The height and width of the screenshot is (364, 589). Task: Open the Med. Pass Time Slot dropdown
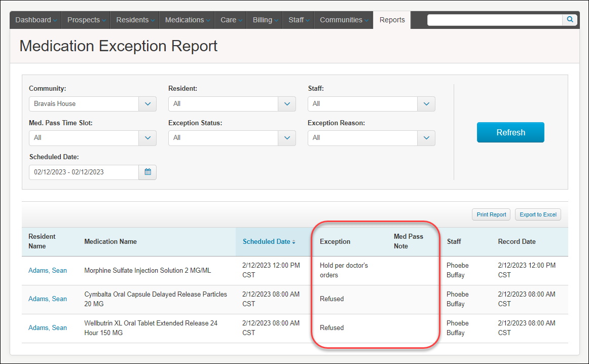(148, 138)
